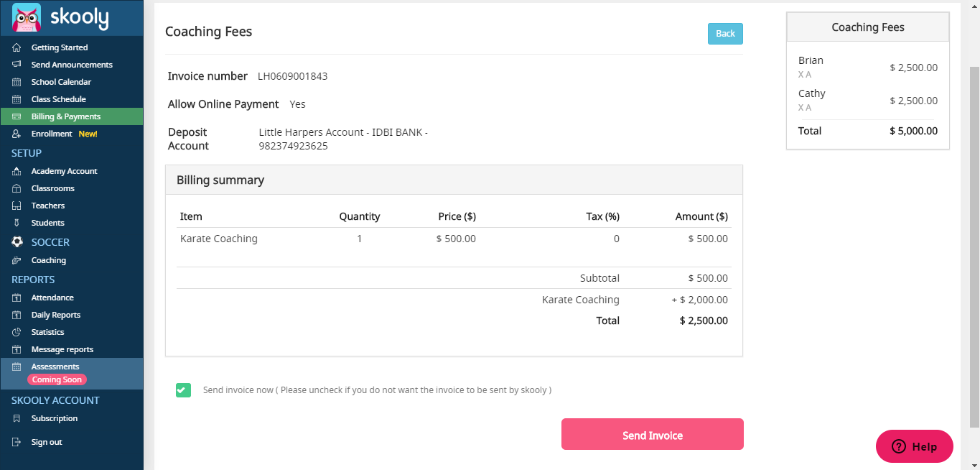
Task: Open the Help chat button
Action: pos(915,446)
